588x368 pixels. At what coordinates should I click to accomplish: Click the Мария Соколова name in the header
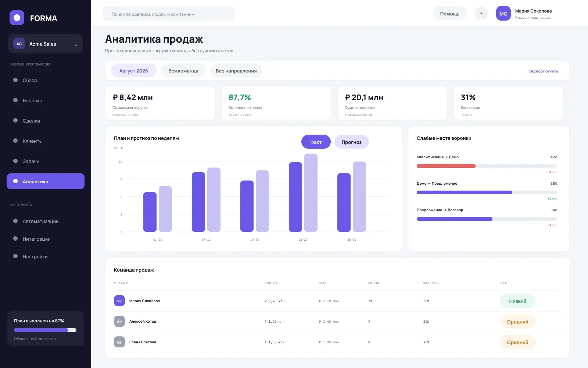[x=533, y=11]
